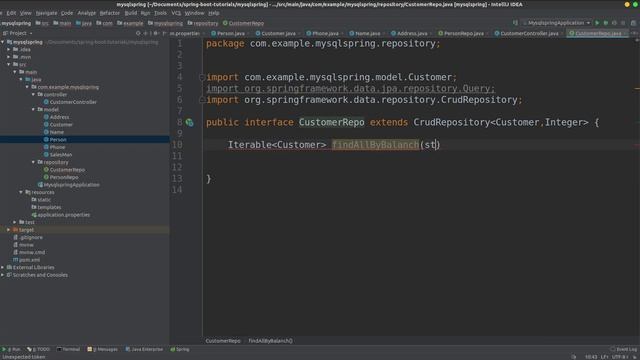Select Person class in project tree
Viewport: 640px width, 360px height.
[55, 140]
